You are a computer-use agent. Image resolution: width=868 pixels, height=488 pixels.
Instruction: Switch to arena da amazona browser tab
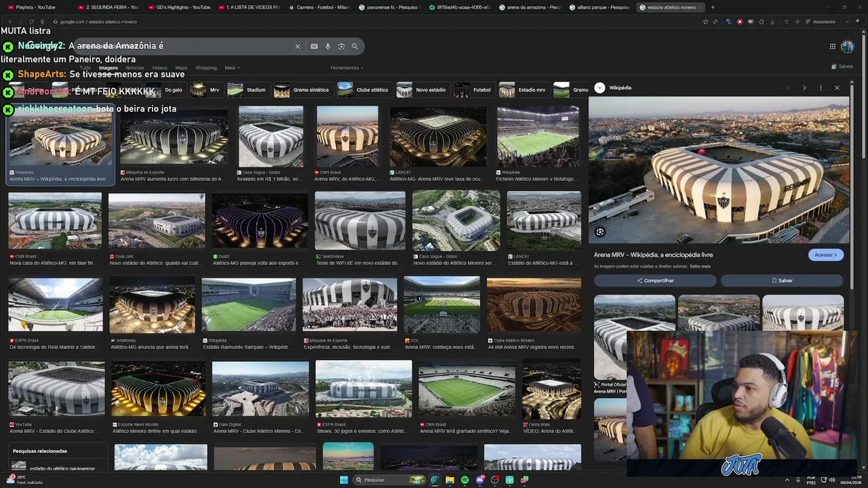coord(529,7)
